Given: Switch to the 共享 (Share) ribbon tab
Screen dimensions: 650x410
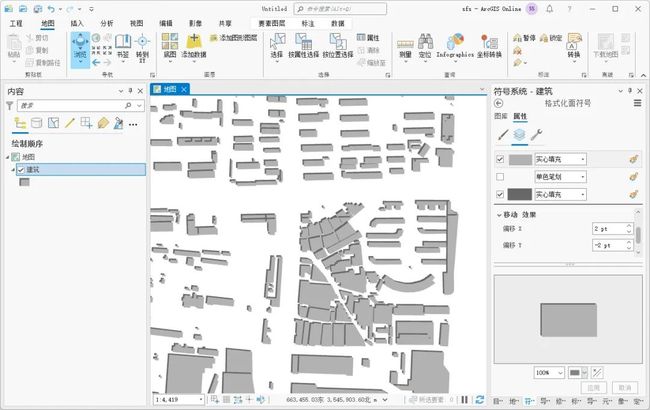Looking at the screenshot, I should 225,23.
